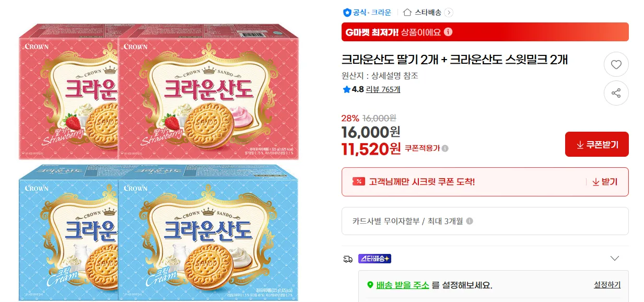Click 설정하기 to set delivery address
The height and width of the screenshot is (302, 644).
pyautogui.click(x=607, y=285)
